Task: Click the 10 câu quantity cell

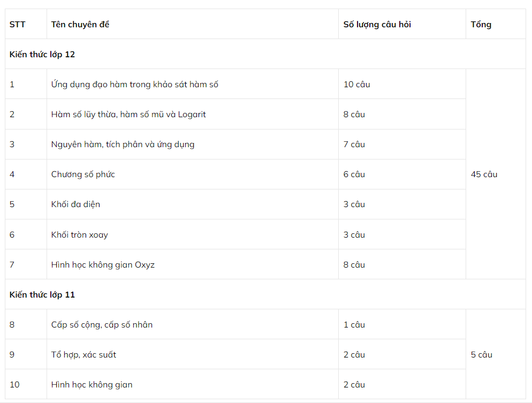Action: click(x=357, y=85)
